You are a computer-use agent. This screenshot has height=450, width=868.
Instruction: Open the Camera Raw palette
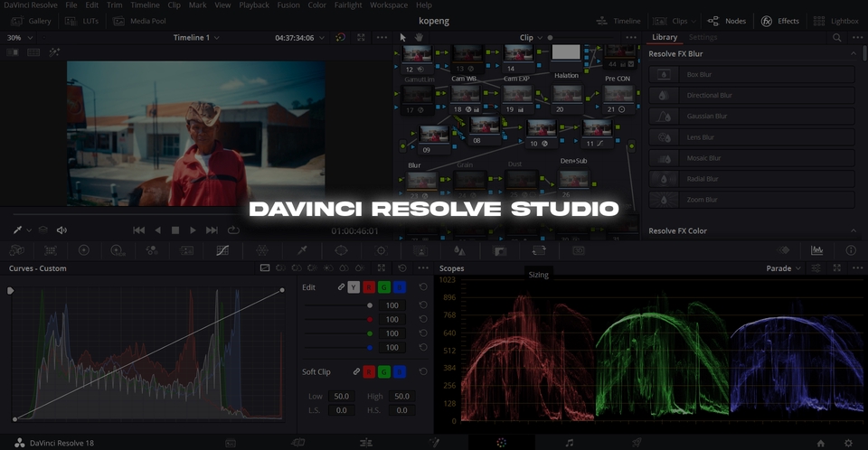pyautogui.click(x=17, y=250)
